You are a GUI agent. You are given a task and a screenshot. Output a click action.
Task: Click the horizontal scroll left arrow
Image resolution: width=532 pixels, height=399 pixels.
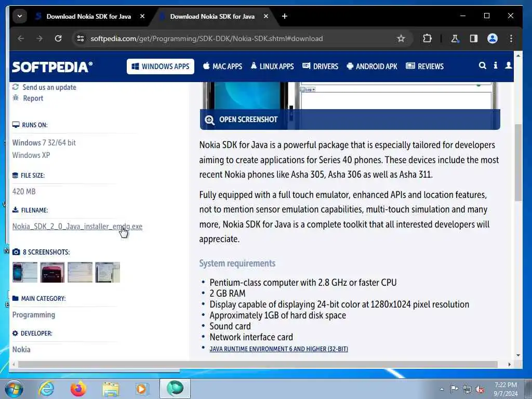[x=14, y=364]
